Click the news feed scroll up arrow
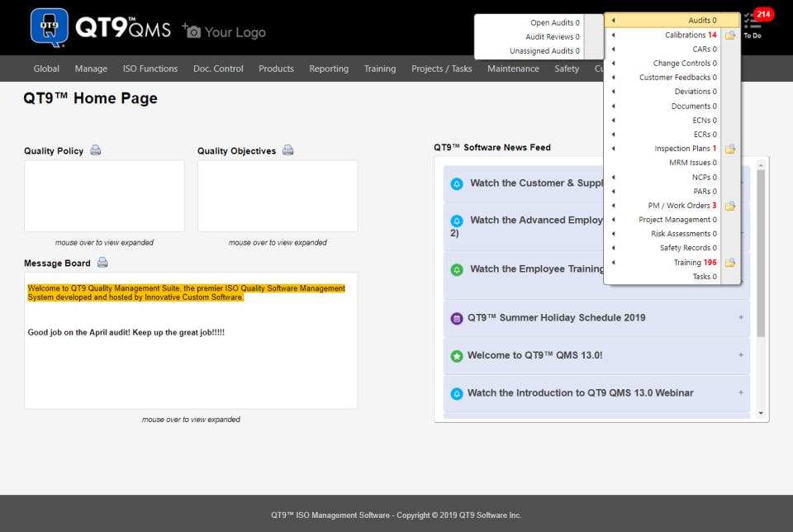 [x=761, y=165]
